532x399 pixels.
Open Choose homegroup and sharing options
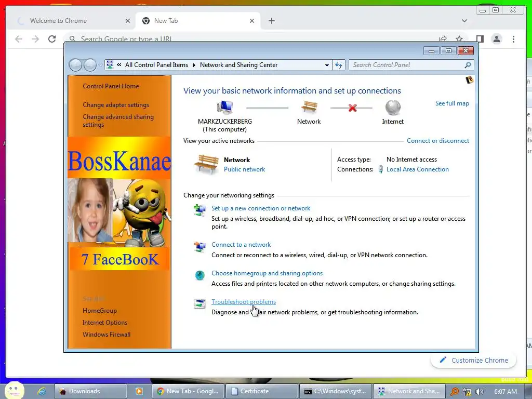click(267, 273)
